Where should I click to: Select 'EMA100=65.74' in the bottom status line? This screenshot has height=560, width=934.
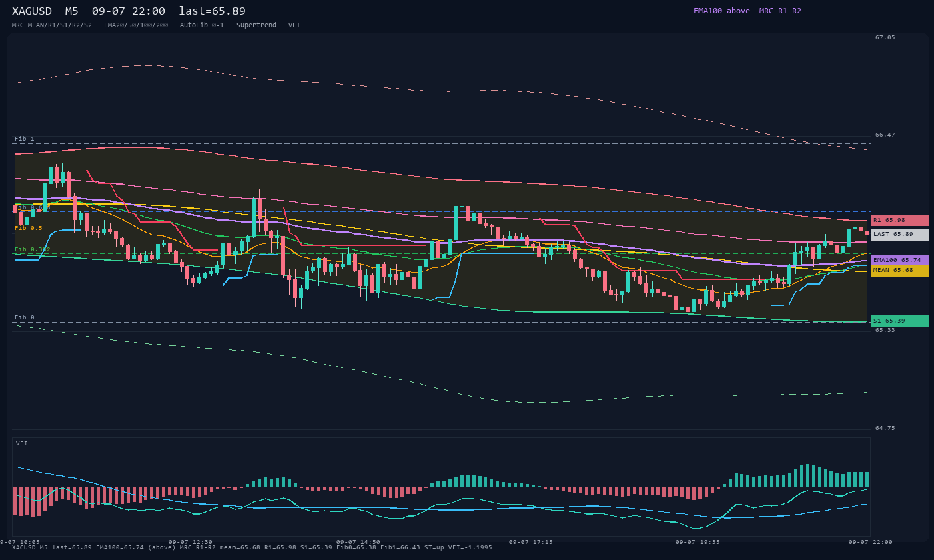point(120,547)
